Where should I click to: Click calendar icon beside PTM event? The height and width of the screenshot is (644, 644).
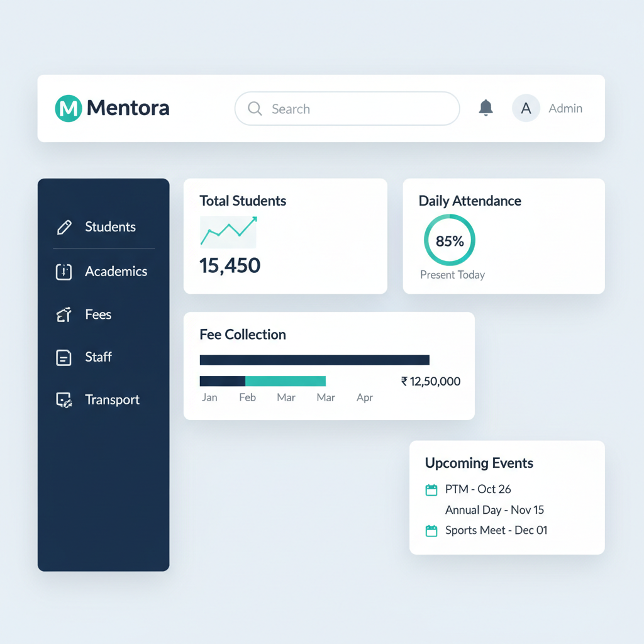pyautogui.click(x=431, y=489)
